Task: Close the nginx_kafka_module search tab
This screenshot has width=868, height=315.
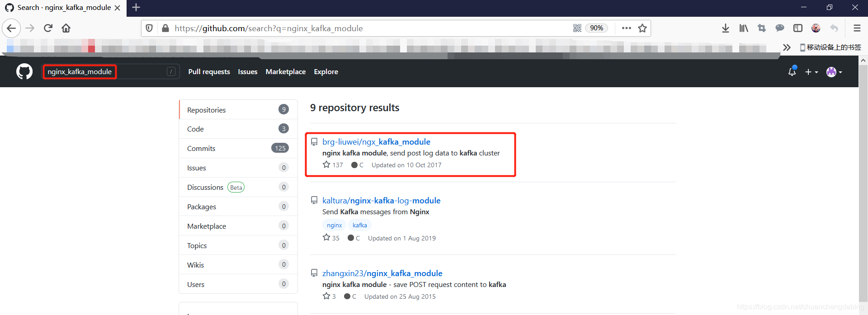Action: [x=118, y=8]
